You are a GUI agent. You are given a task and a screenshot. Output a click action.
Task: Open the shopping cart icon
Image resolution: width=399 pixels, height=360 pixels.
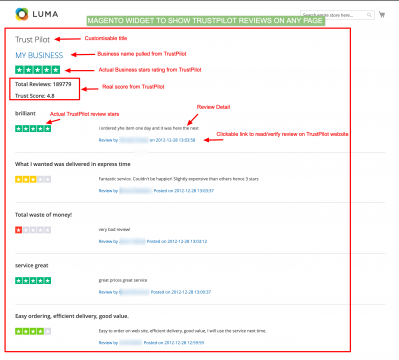pos(382,15)
